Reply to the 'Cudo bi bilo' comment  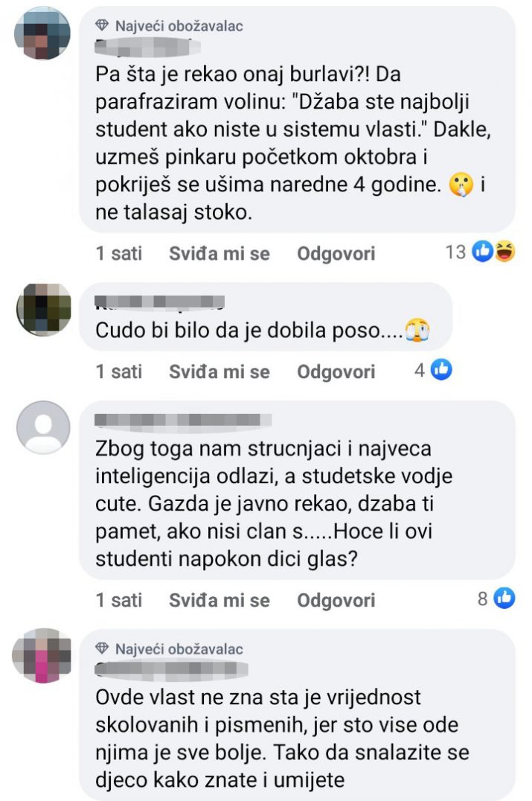tap(336, 371)
